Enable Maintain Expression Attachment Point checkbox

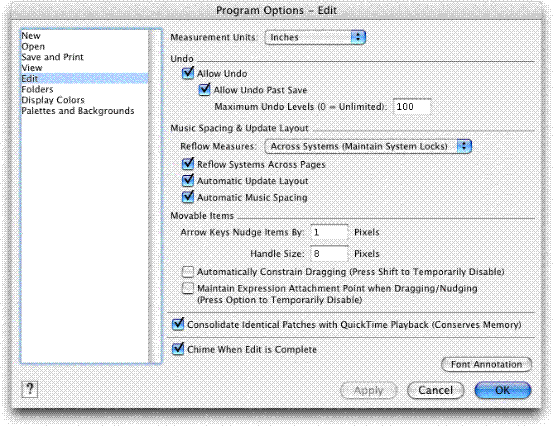pos(188,288)
